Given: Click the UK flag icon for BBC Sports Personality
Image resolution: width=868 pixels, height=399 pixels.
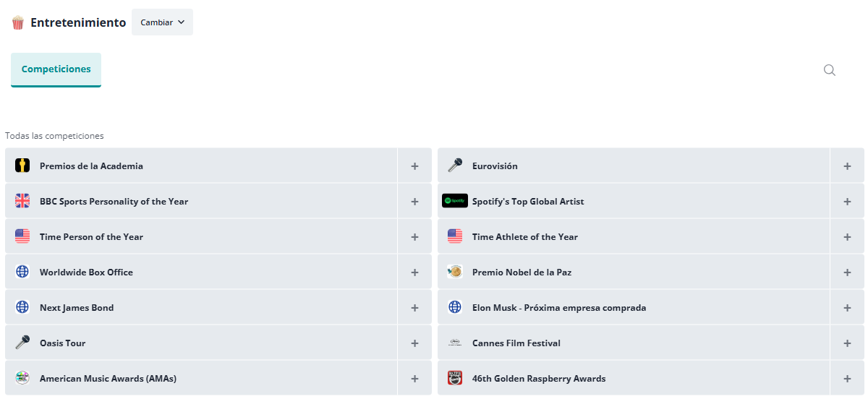Looking at the screenshot, I should coord(22,201).
